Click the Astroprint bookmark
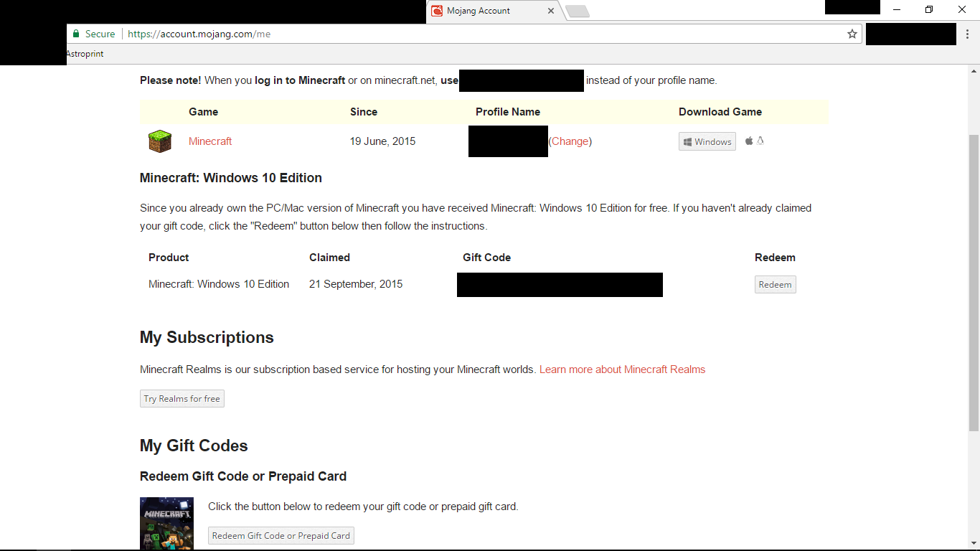The image size is (980, 551). [x=85, y=54]
